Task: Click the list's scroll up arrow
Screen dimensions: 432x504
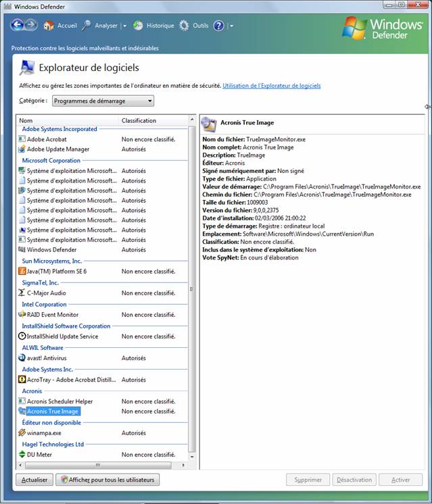Action: [192, 120]
